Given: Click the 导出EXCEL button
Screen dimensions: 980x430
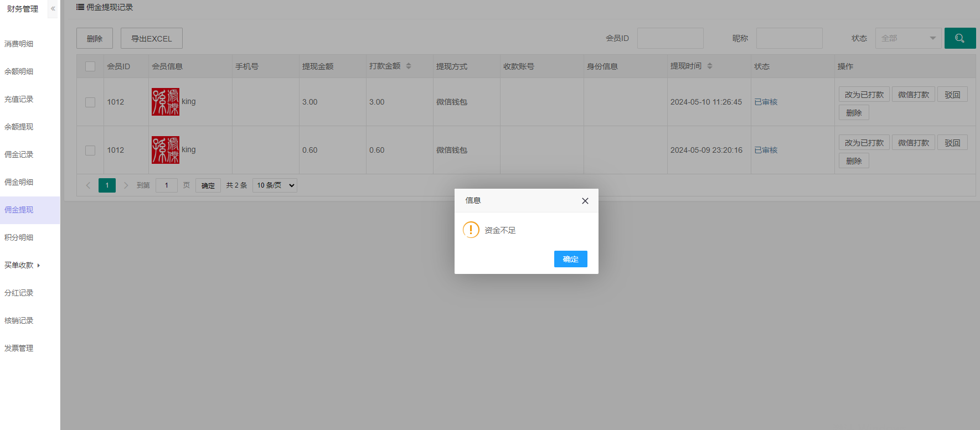Looking at the screenshot, I should coord(151,38).
